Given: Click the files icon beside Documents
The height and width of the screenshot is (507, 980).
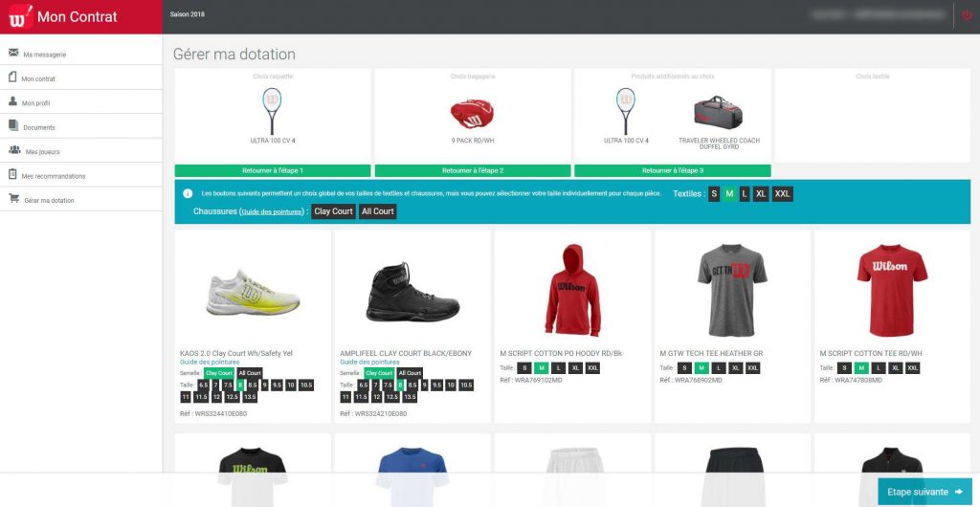Looking at the screenshot, I should pyautogui.click(x=13, y=125).
